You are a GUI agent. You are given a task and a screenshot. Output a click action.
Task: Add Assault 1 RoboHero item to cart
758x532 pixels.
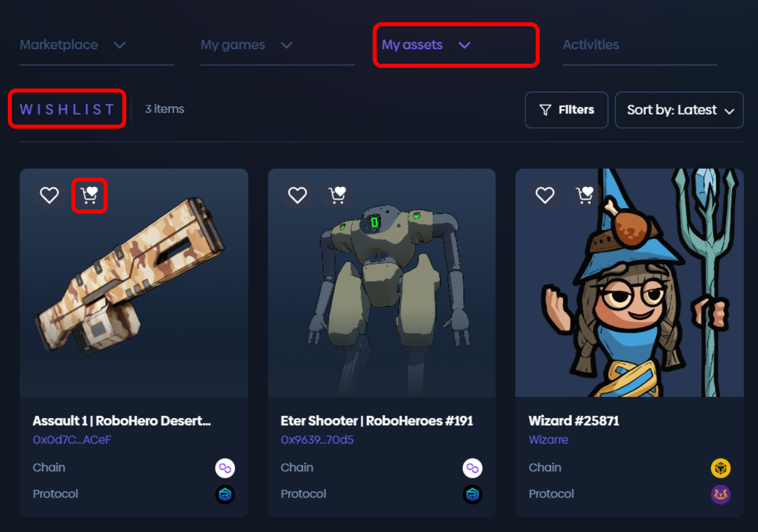pos(89,195)
